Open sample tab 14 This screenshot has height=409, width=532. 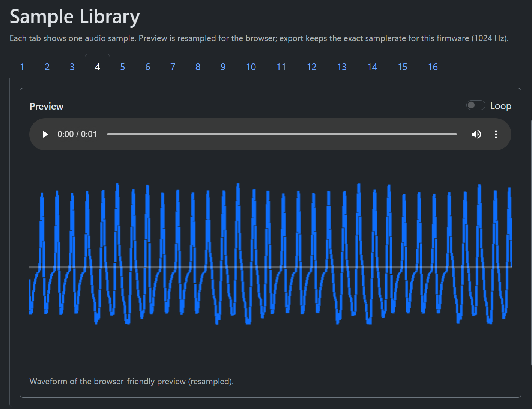tap(372, 67)
